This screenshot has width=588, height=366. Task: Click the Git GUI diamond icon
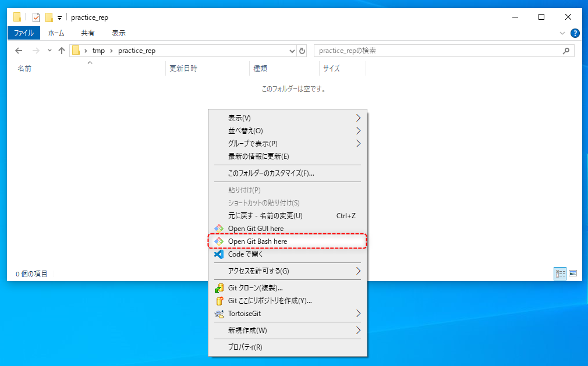point(219,229)
